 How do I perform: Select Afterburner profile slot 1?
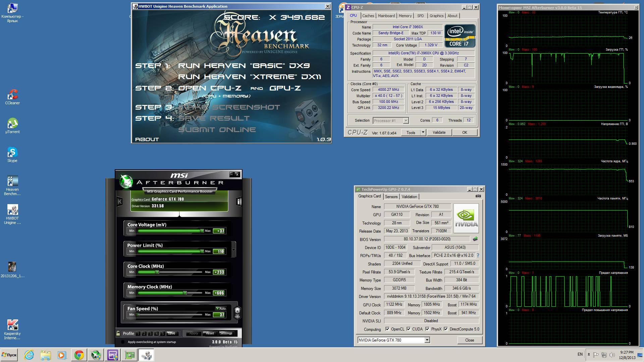pos(138,334)
